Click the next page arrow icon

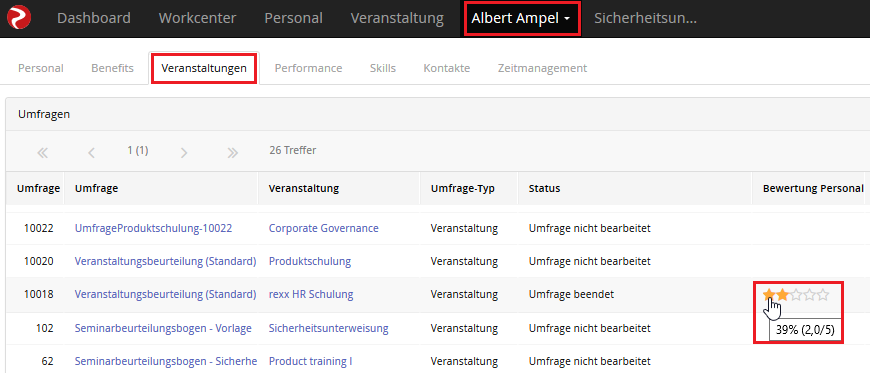click(184, 153)
